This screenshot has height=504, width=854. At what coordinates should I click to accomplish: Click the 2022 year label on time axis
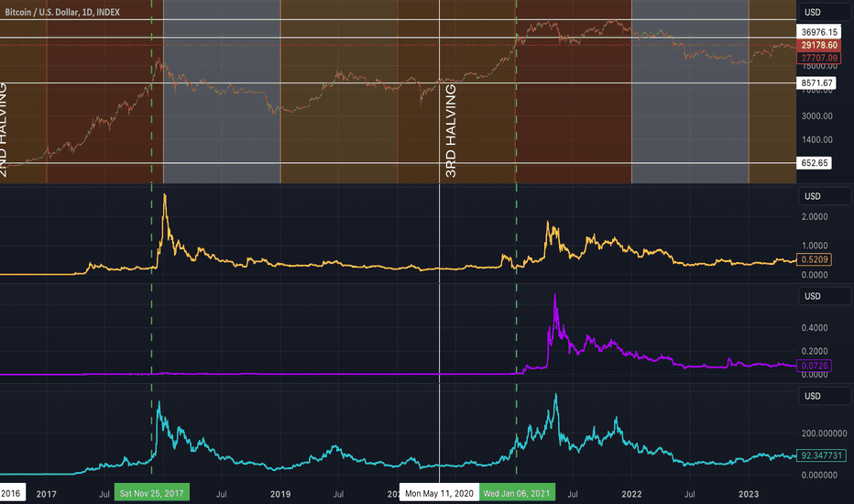click(631, 494)
